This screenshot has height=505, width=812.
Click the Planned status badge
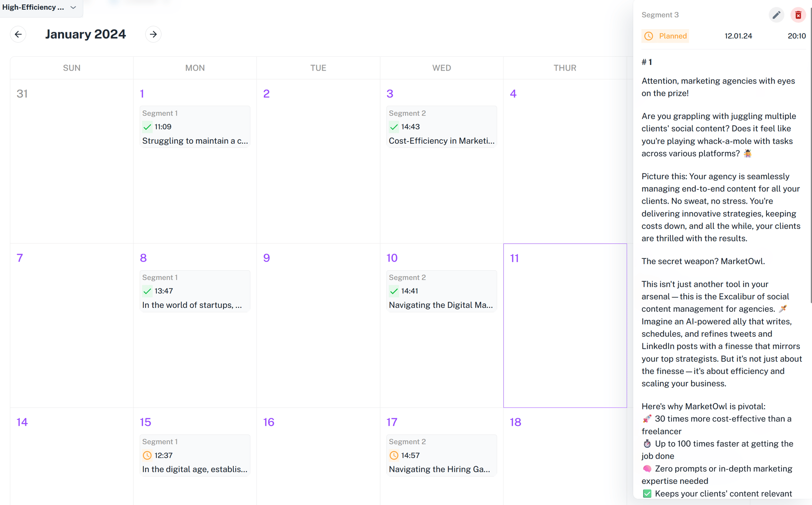[x=665, y=36]
